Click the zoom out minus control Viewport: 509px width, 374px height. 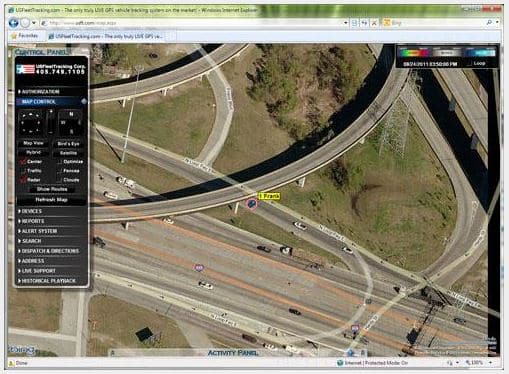[x=51, y=133]
